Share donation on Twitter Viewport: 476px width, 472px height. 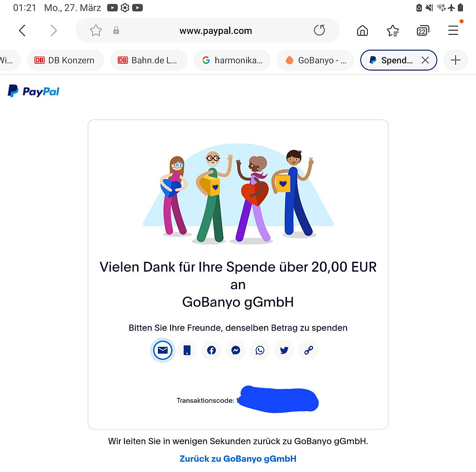pyautogui.click(x=284, y=350)
